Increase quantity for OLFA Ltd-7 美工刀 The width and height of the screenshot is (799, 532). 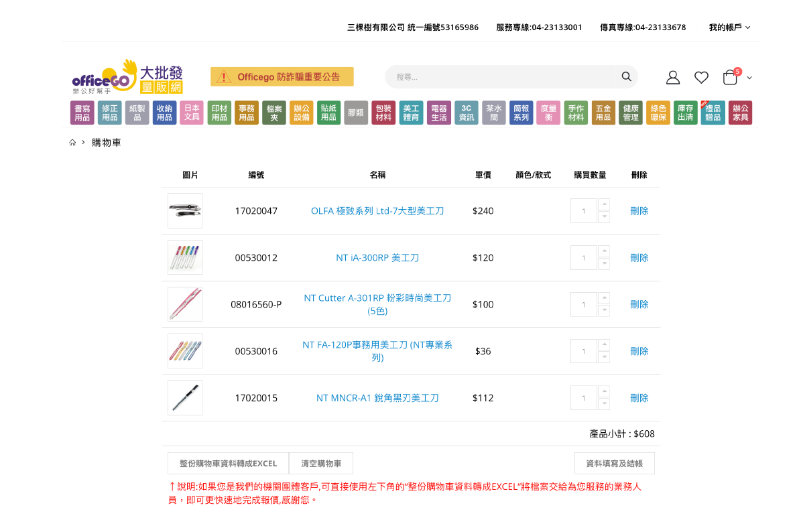[x=604, y=204]
